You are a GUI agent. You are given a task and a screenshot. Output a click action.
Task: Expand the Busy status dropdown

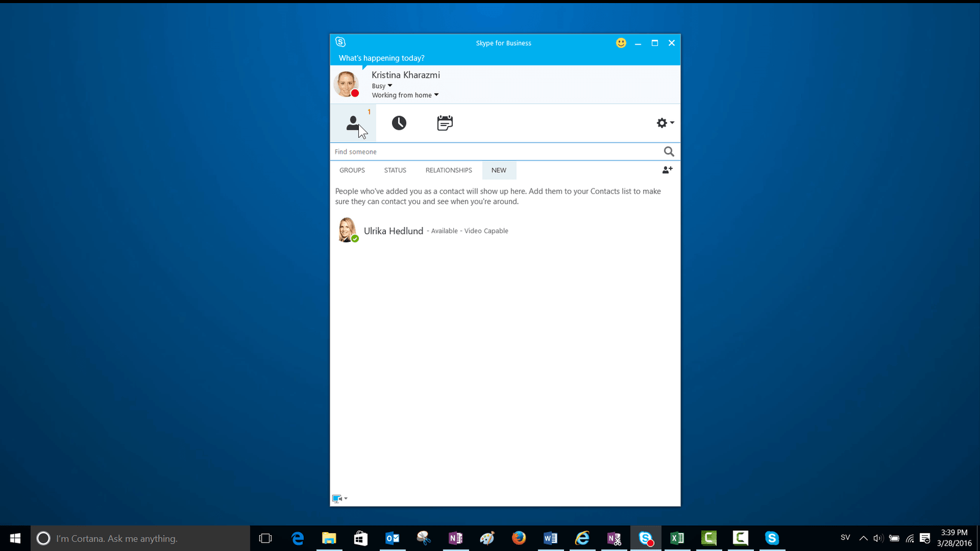382,86
